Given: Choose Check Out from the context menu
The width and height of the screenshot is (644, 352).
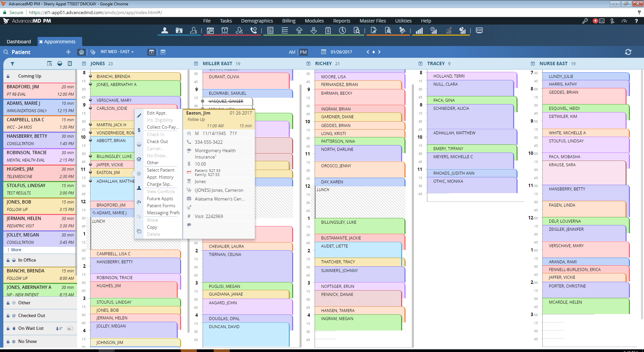Looking at the screenshot, I should 157,141.
